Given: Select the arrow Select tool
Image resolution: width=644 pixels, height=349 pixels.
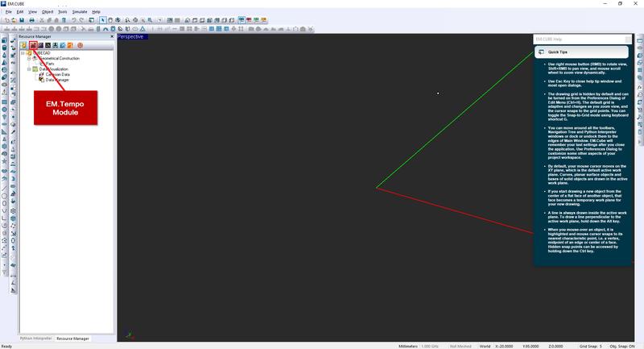Looking at the screenshot, I should [103, 20].
